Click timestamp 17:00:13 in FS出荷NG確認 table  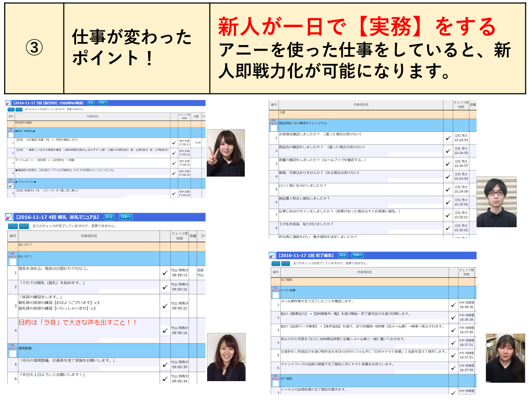(x=184, y=145)
